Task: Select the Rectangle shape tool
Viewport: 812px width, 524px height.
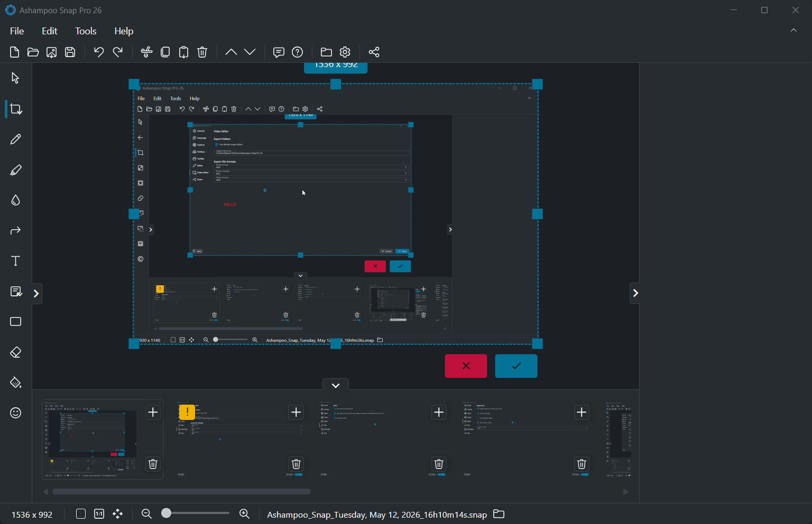Action: click(x=15, y=322)
